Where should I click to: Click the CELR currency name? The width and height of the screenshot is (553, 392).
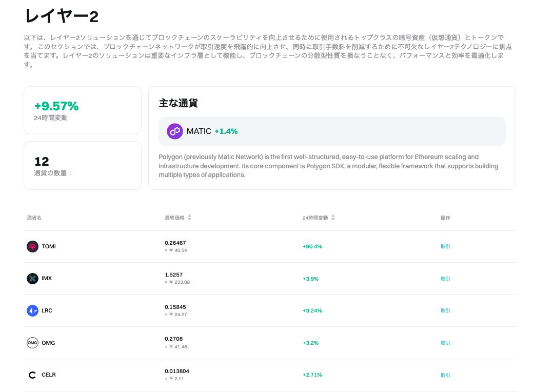(49, 375)
